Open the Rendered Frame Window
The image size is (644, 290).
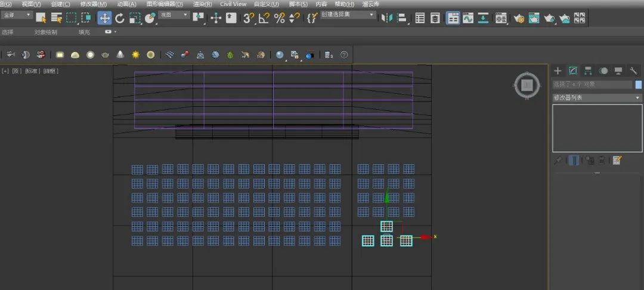(534, 18)
